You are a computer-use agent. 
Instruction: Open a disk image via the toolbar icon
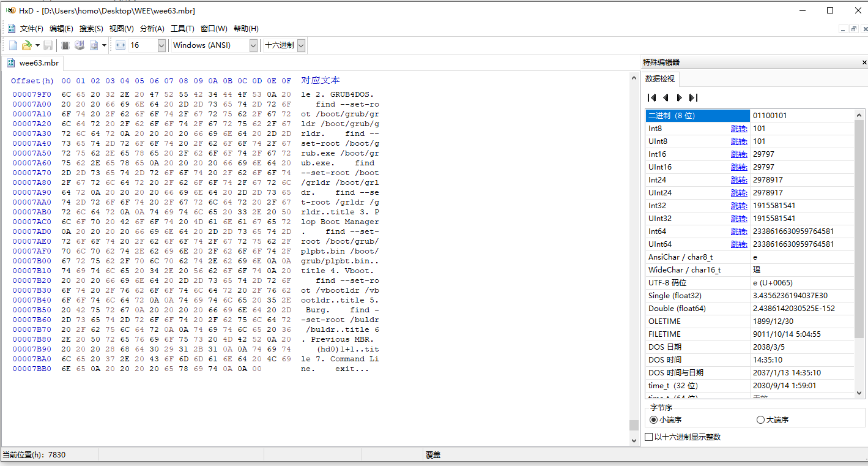(94, 45)
